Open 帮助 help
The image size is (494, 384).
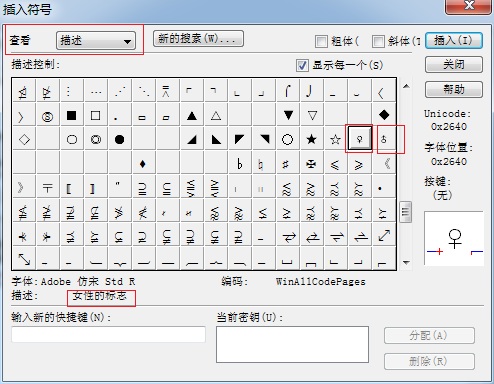pyautogui.click(x=454, y=89)
